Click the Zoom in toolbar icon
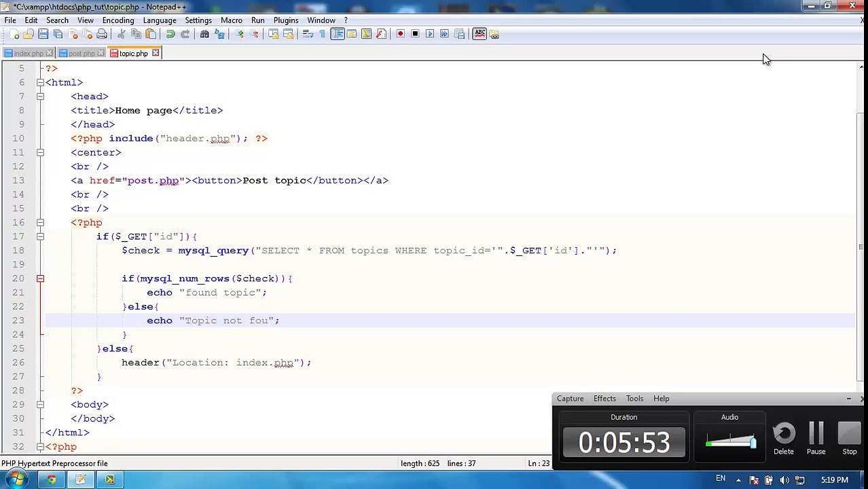 (x=239, y=34)
